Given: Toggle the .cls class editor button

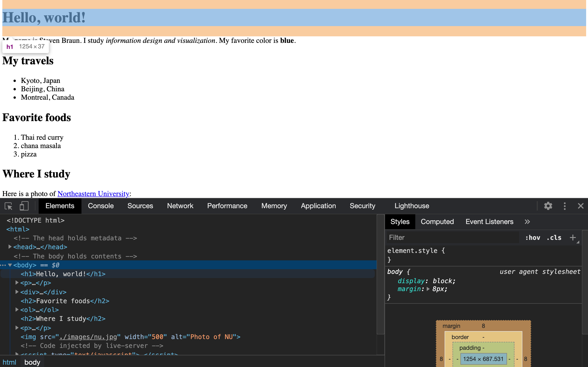Looking at the screenshot, I should (554, 238).
